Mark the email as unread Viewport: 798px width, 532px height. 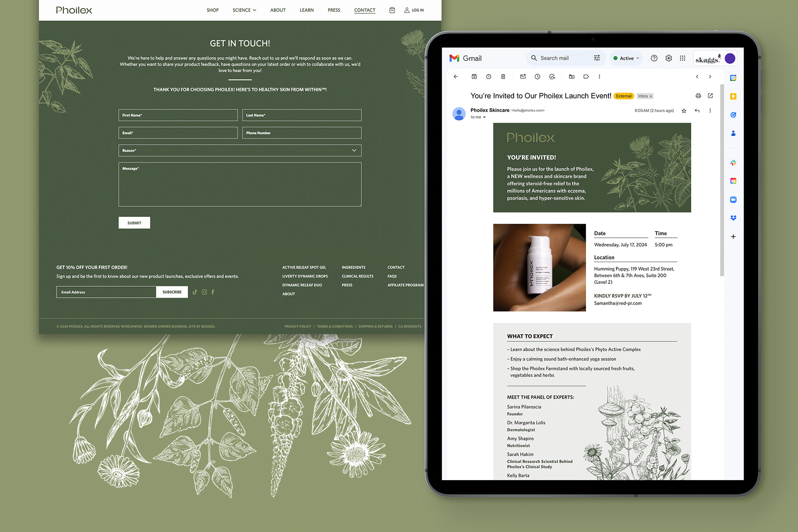pos(523,76)
